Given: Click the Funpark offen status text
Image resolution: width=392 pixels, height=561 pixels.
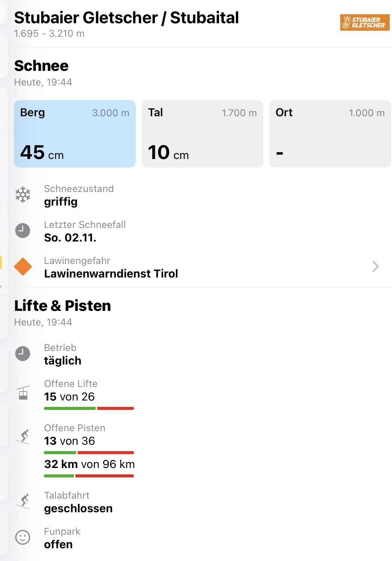Looking at the screenshot, I should point(59,544).
